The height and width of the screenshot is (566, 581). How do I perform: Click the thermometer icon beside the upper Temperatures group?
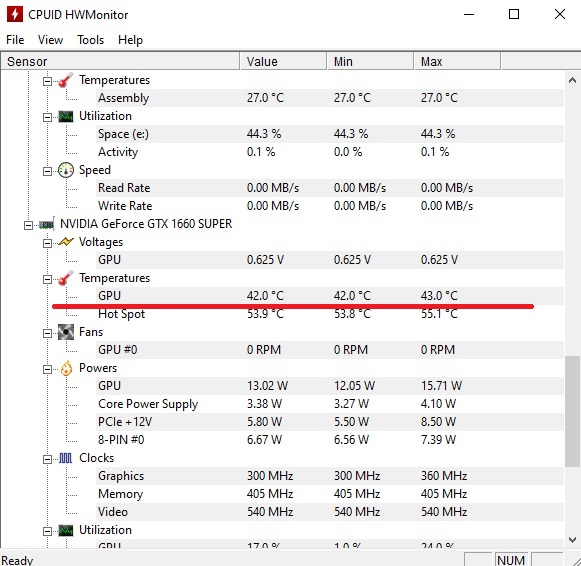pos(66,80)
